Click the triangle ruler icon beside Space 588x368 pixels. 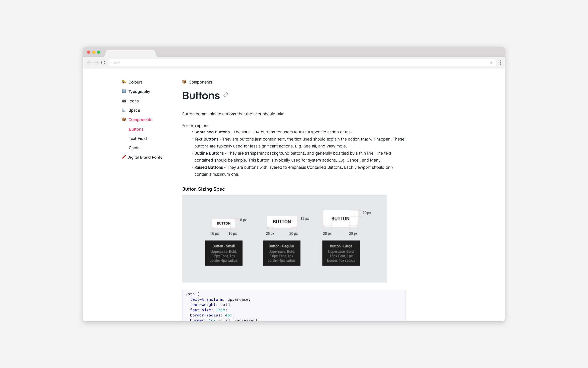tap(124, 110)
